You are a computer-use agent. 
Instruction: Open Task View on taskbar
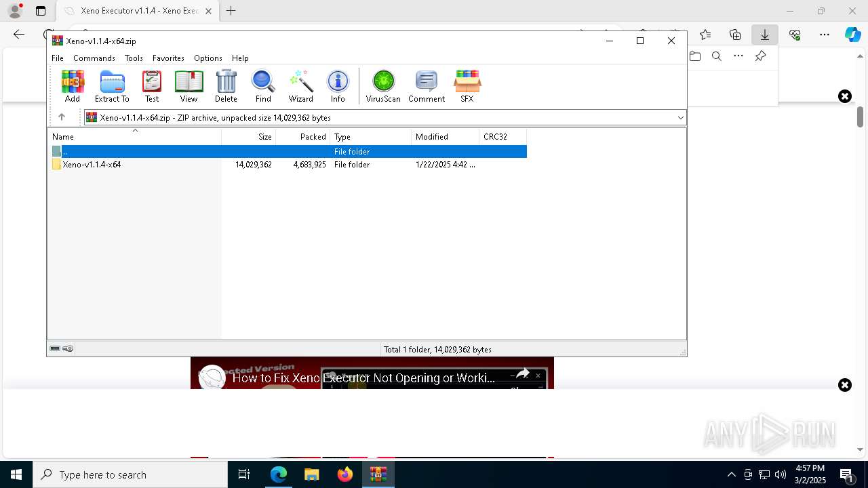tap(244, 474)
